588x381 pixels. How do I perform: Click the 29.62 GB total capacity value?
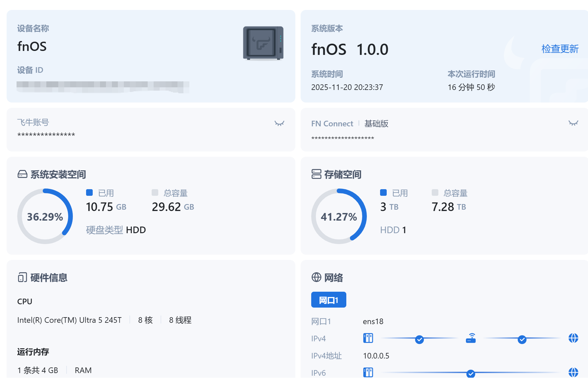(x=173, y=207)
